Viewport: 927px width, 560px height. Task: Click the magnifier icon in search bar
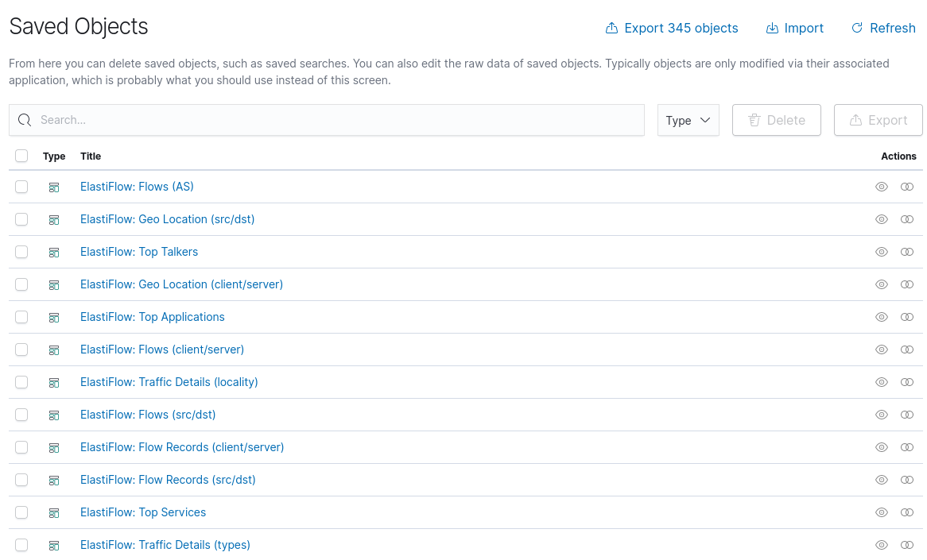[x=24, y=120]
